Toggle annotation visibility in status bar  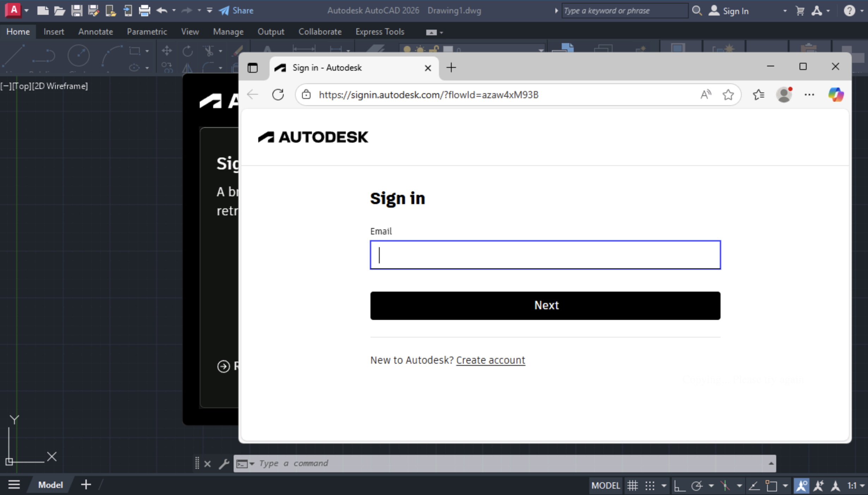tap(801, 486)
